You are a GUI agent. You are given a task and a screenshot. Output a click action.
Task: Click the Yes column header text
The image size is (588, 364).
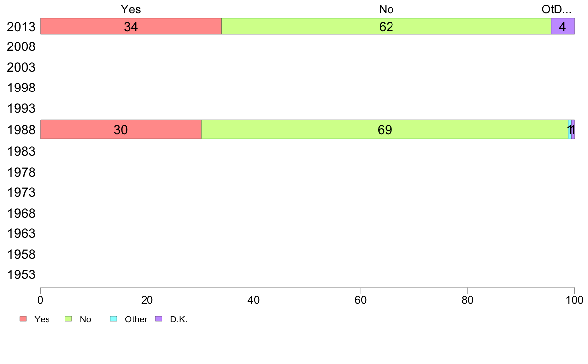(x=131, y=9)
